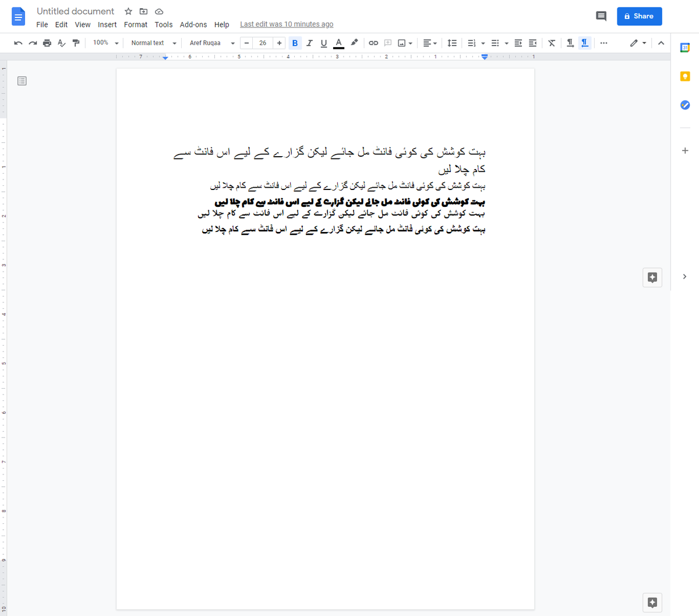Image resolution: width=699 pixels, height=616 pixels.
Task: Increase font size with plus button
Action: click(x=280, y=43)
